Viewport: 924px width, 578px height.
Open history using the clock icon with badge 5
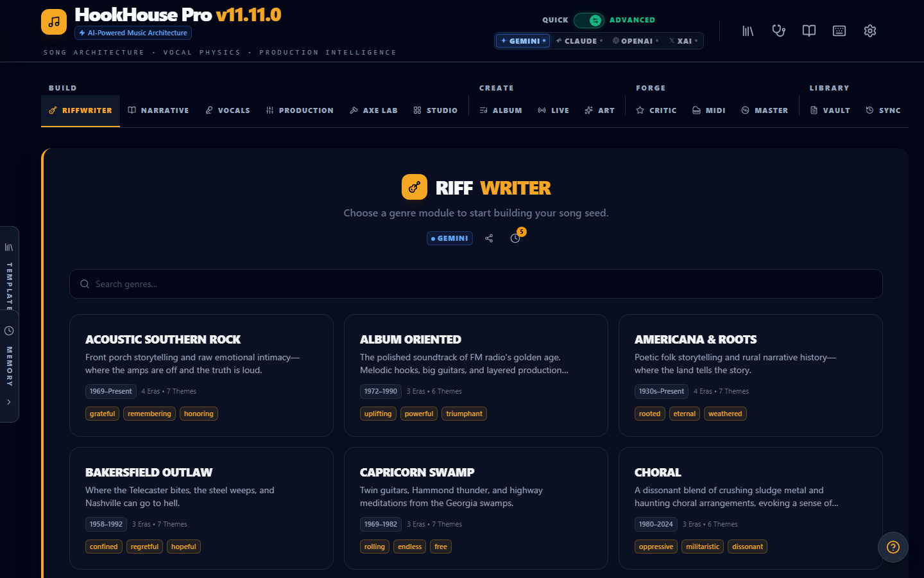point(515,238)
